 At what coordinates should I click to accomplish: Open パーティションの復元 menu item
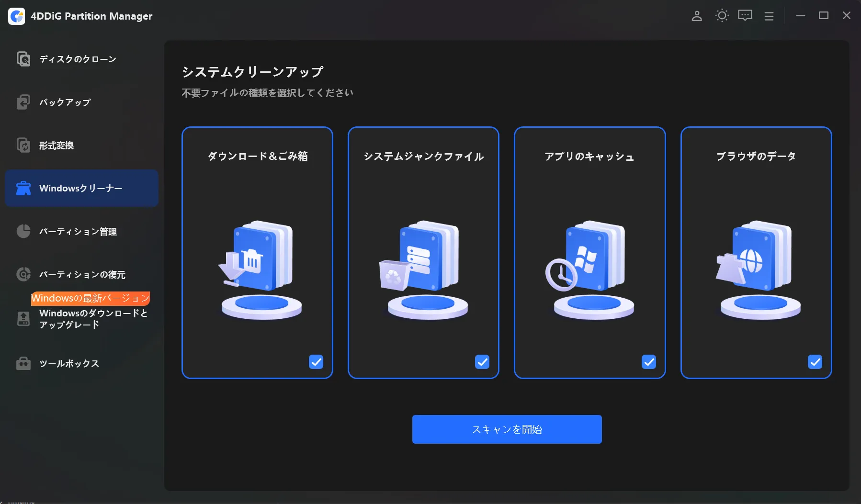coord(81,274)
